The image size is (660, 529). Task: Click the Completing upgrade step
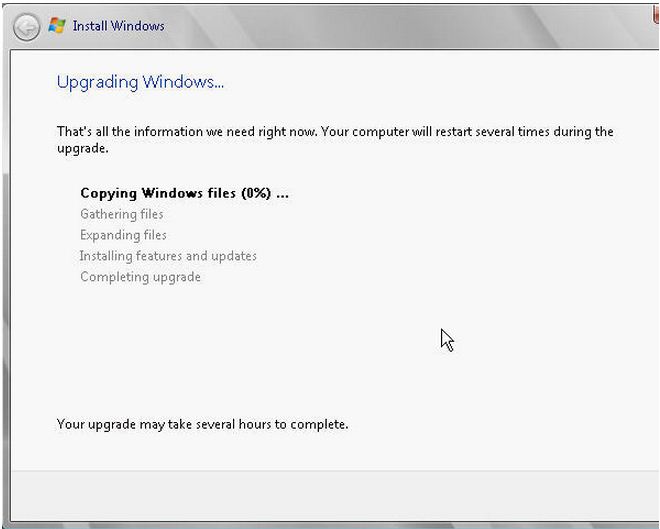[x=140, y=277]
